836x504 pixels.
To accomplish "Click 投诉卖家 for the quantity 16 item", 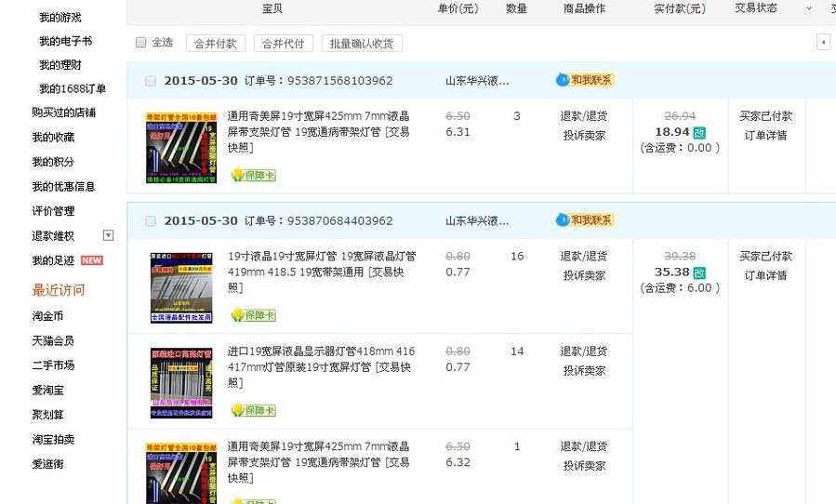I will coord(584,275).
